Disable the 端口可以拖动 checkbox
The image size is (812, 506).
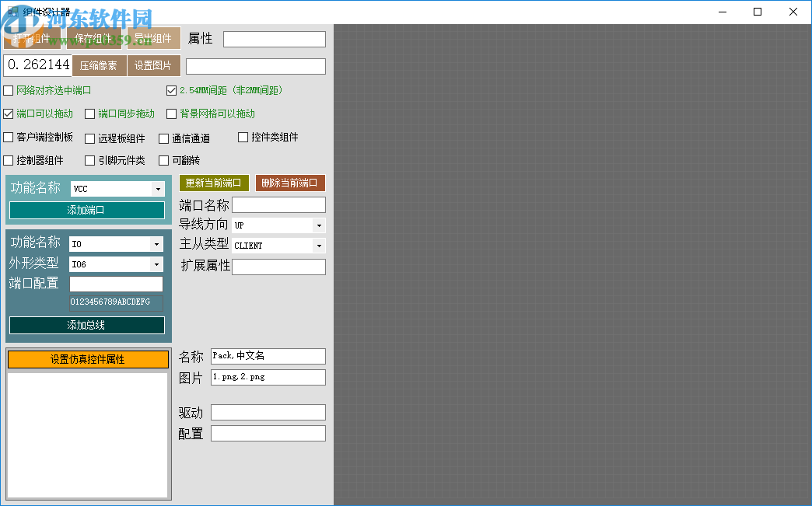click(x=9, y=113)
